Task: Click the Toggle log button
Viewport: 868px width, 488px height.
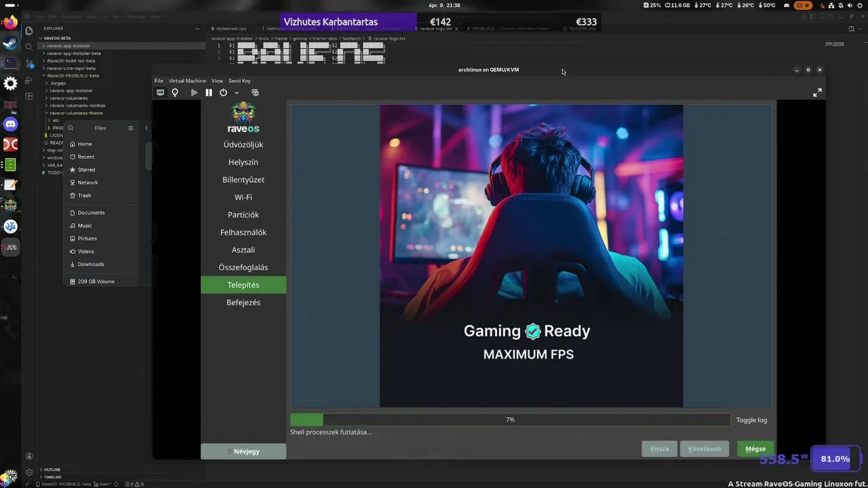Action: coord(751,420)
